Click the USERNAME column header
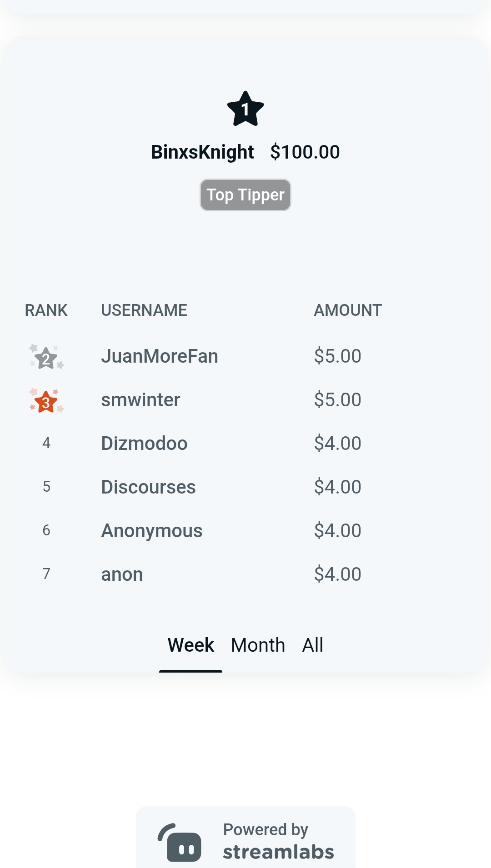Viewport: 491px width, 868px height. 144,310
